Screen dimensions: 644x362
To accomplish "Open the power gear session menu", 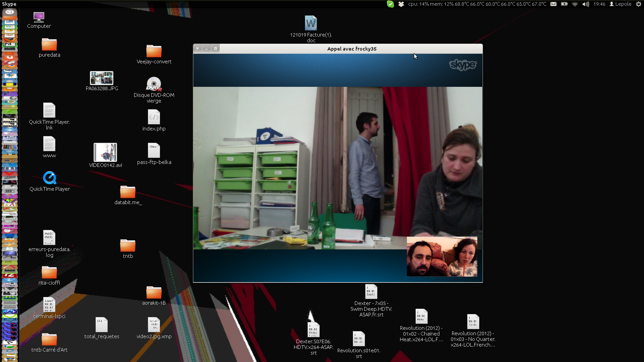I will coord(638,4).
